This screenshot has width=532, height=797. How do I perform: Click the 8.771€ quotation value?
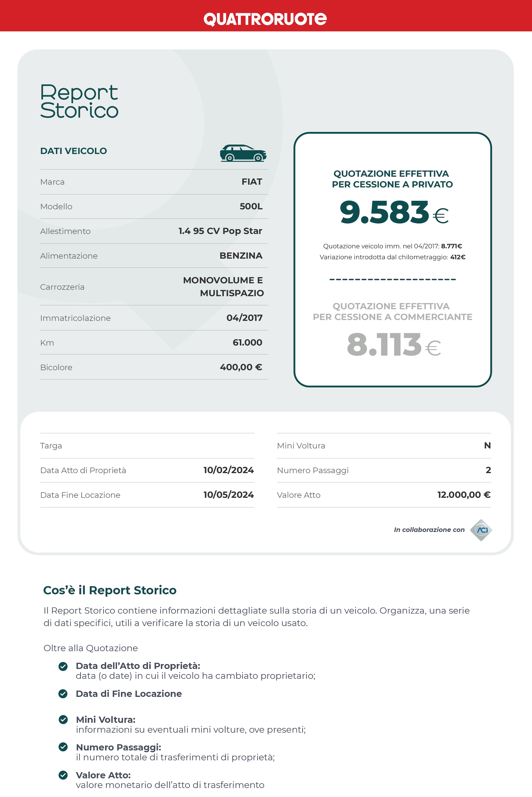click(451, 246)
